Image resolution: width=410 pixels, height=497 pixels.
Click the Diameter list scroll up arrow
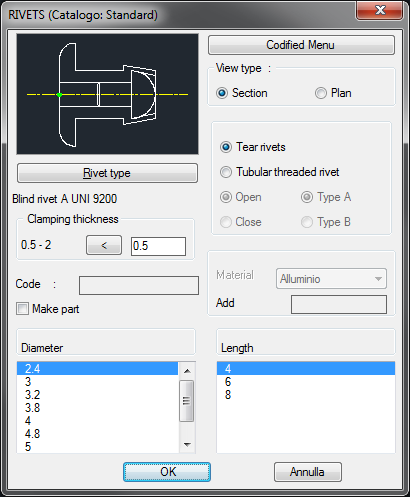click(187, 371)
